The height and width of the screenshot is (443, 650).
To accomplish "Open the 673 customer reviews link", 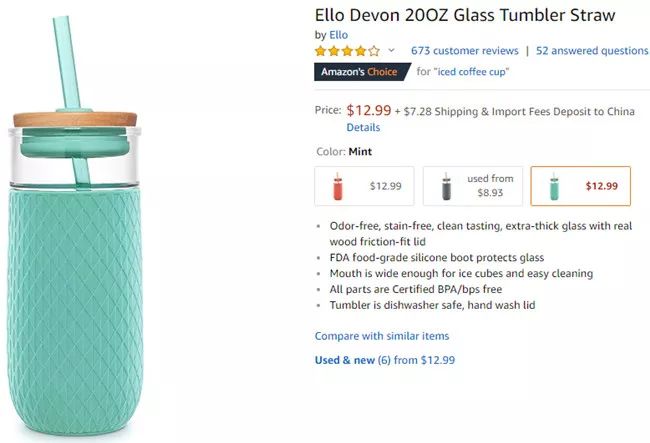I will click(x=464, y=51).
